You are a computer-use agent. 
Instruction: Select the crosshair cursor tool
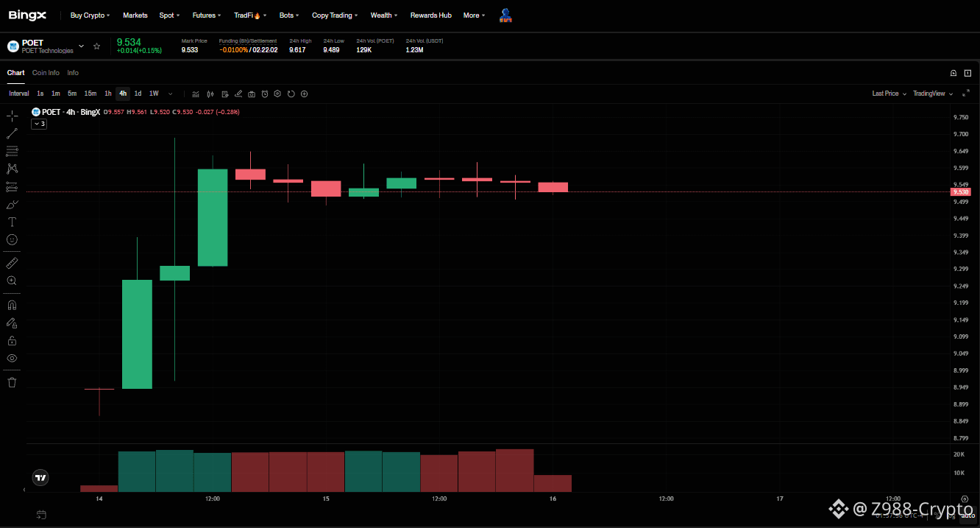tap(12, 116)
